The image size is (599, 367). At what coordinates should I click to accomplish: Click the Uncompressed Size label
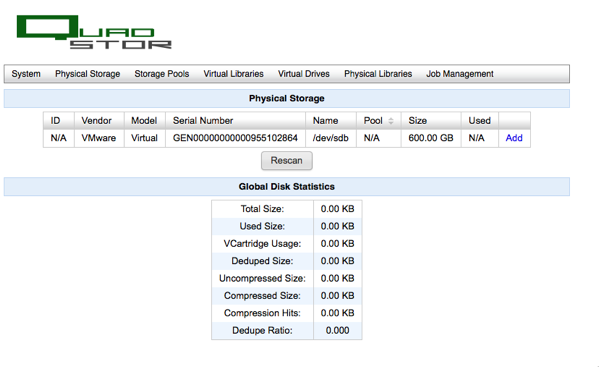coord(262,278)
